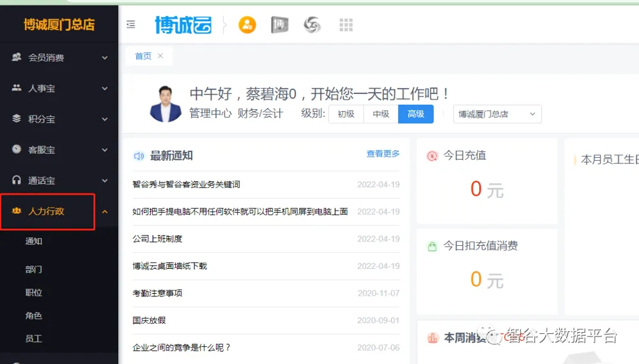Select the 中级 level option

pos(381,114)
